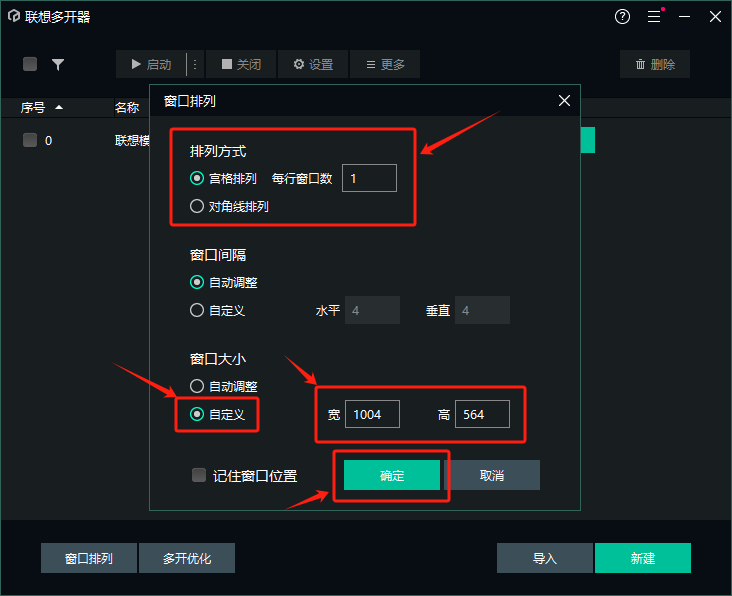This screenshot has width=732, height=596.
Task: Open 设置 from the toolbar
Action: coord(313,64)
